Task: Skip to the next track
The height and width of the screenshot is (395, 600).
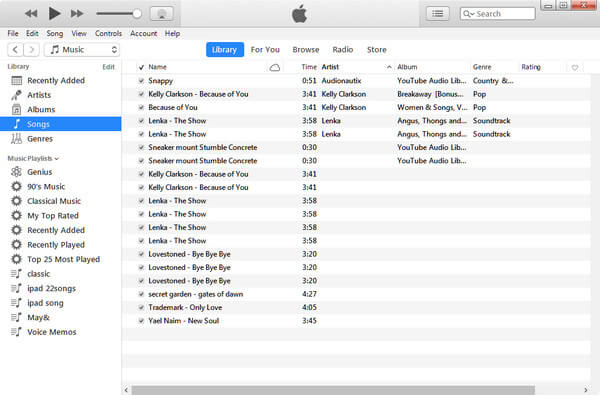Action: coord(77,14)
